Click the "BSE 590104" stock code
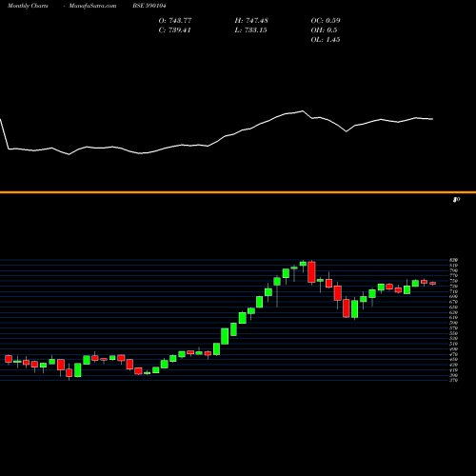This screenshot has height=476, width=476. tap(149, 6)
